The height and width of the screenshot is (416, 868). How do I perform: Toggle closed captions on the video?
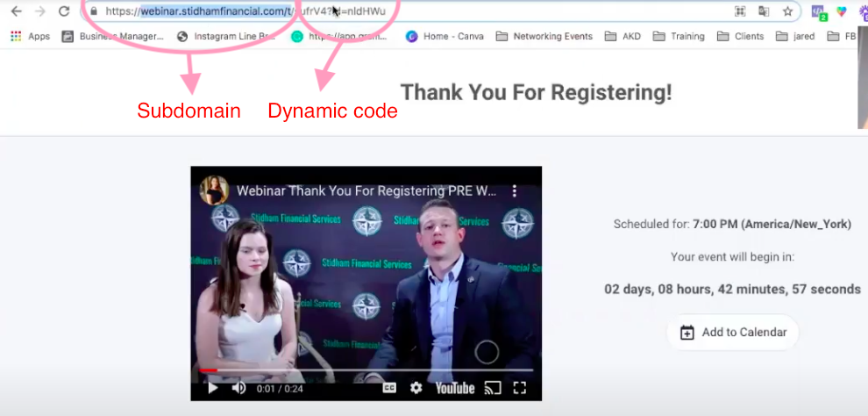tap(389, 388)
